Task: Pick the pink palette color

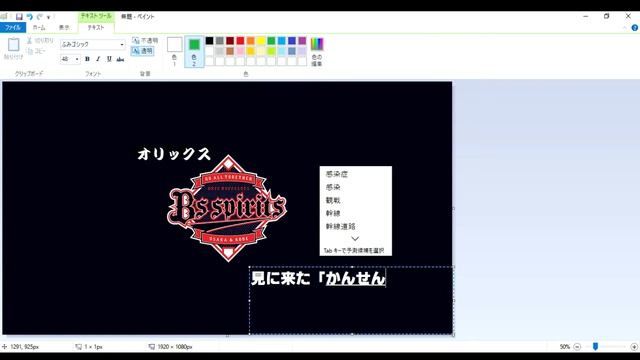Action: click(x=240, y=51)
